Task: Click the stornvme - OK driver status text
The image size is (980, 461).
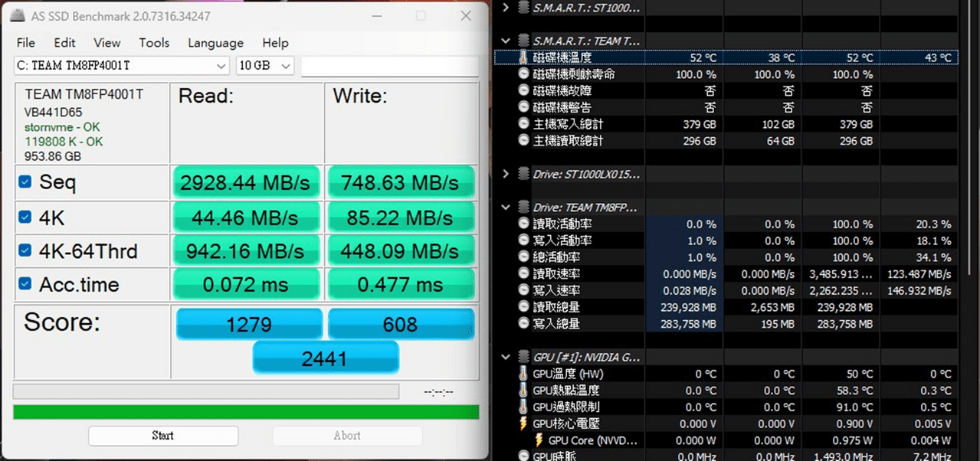Action: click(x=62, y=127)
